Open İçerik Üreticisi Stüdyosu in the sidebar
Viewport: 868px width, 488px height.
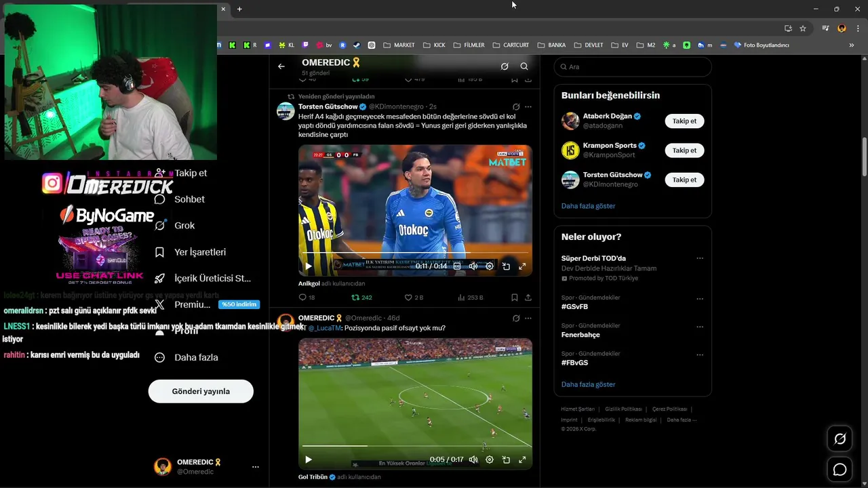point(203,279)
